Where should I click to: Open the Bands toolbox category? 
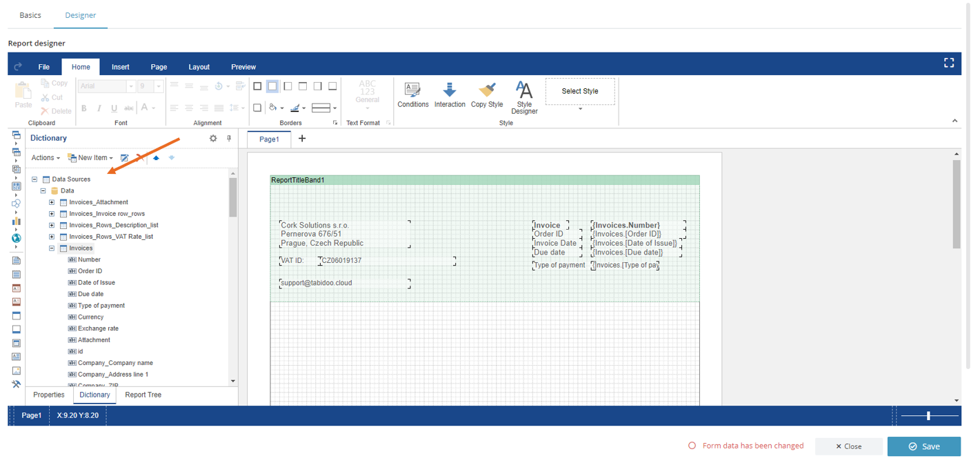click(17, 135)
